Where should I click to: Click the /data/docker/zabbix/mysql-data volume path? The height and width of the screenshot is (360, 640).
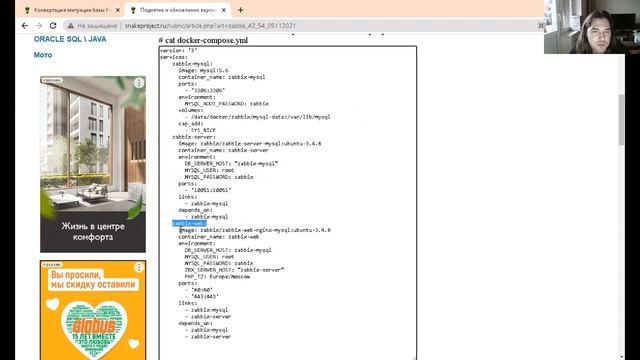click(x=260, y=117)
